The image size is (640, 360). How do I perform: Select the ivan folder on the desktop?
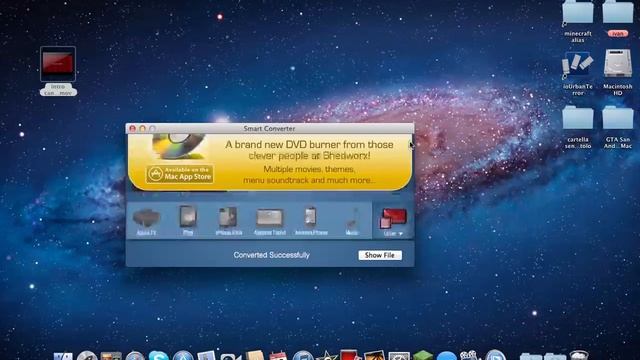point(618,19)
